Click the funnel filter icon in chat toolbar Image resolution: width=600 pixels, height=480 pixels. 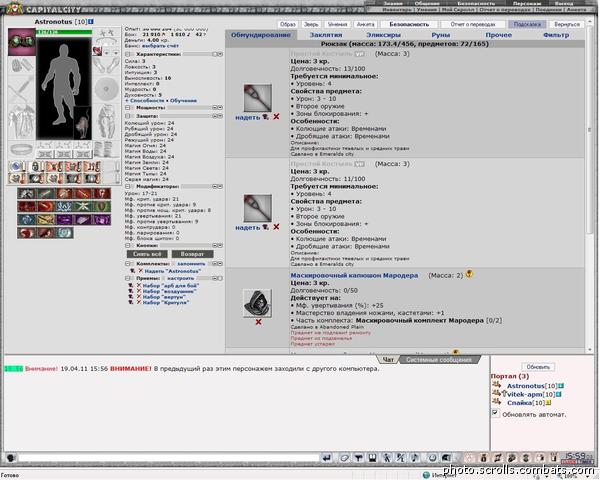(x=358, y=458)
